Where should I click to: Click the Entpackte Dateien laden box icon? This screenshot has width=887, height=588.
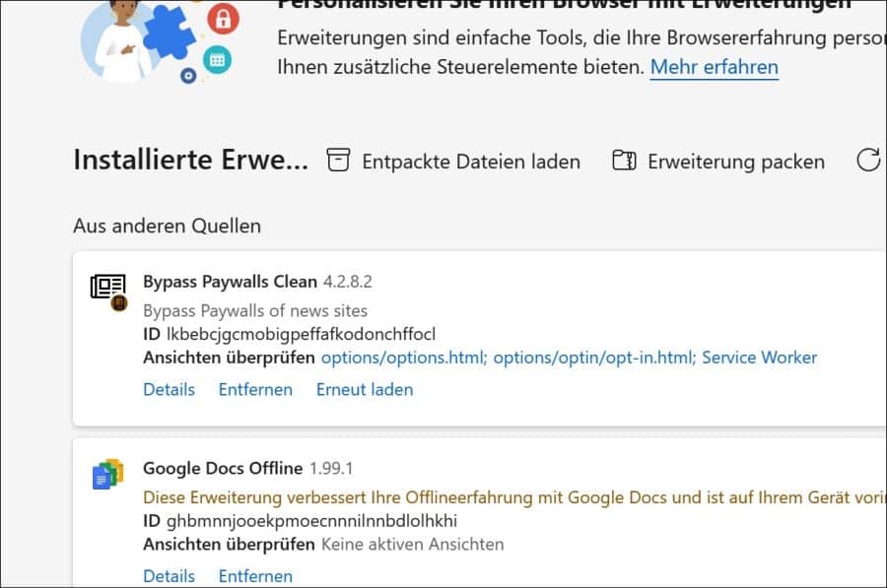point(337,160)
